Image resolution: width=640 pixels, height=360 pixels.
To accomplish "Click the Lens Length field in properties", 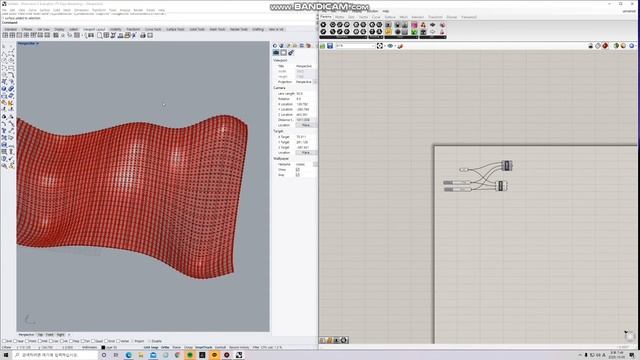I will pos(306,93).
